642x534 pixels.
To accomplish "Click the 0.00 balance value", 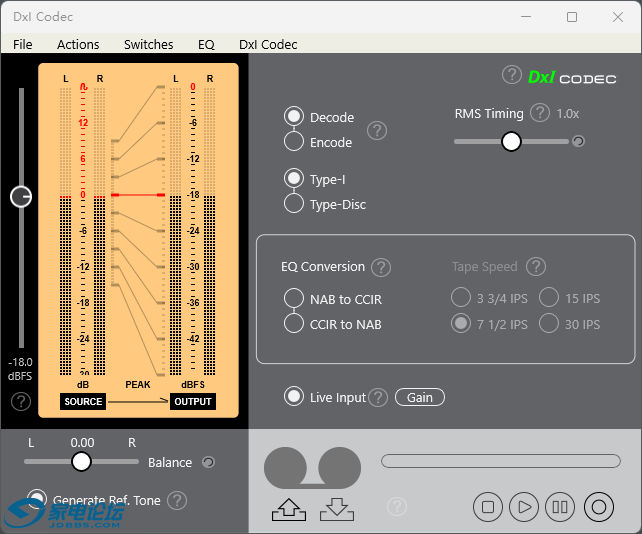I will [x=82, y=442].
